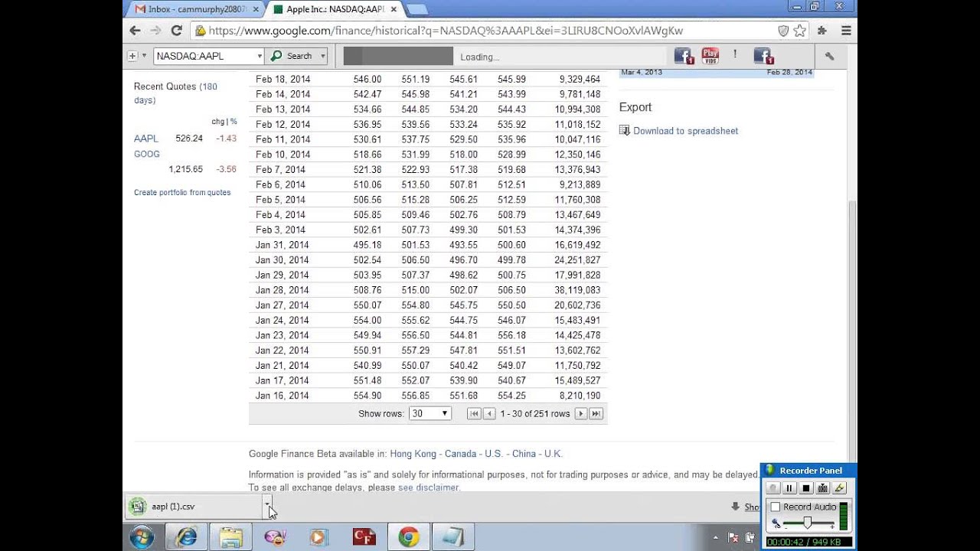Switch to Chrome taskbar button
Image resolution: width=980 pixels, height=551 pixels.
[x=408, y=537]
